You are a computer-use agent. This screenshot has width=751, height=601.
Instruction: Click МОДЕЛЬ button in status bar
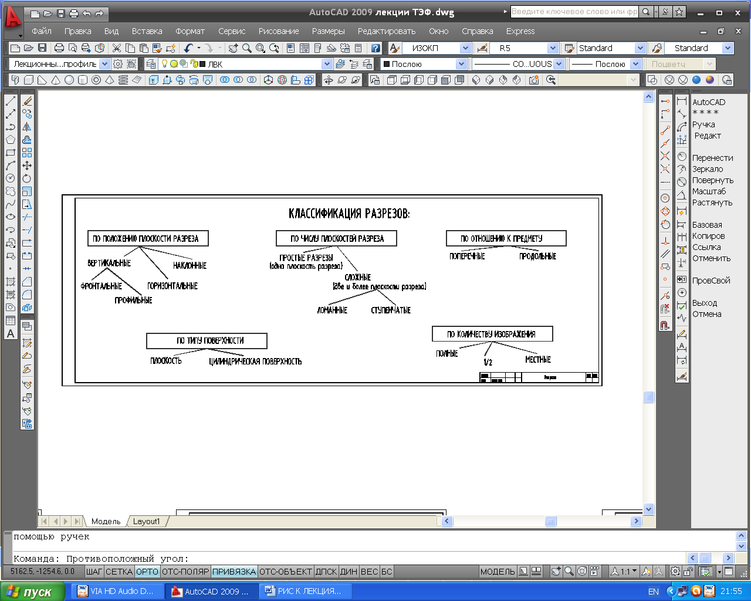[x=497, y=571]
